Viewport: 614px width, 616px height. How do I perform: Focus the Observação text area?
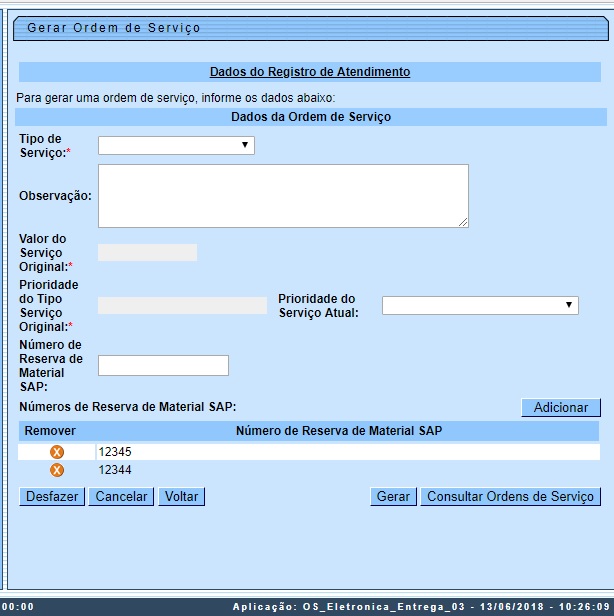[x=282, y=195]
